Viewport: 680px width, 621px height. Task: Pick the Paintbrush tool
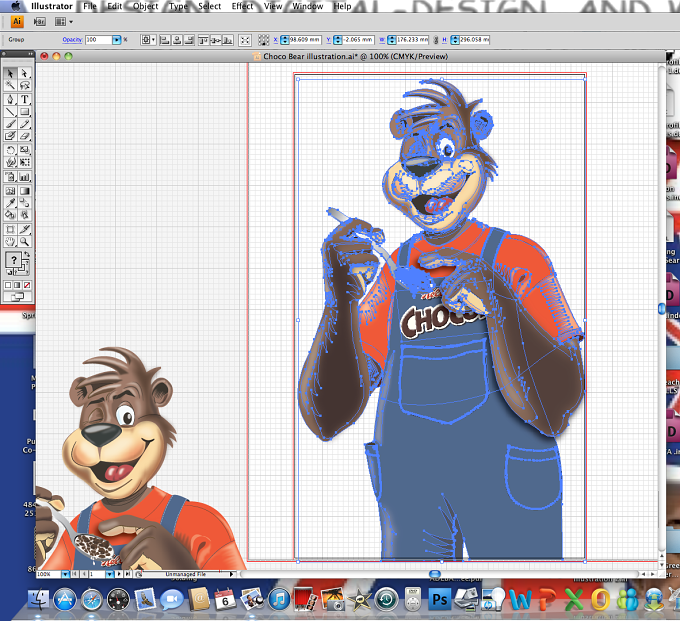click(10, 124)
